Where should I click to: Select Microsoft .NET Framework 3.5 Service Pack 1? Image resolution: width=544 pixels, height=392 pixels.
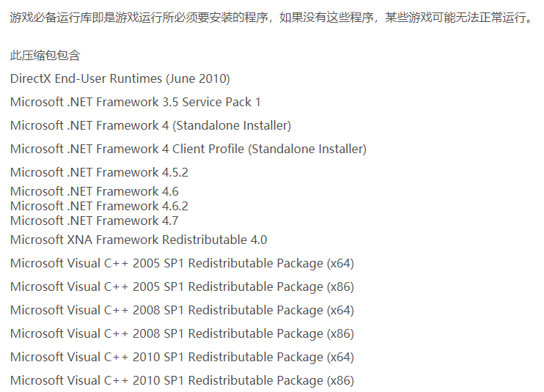click(x=136, y=102)
